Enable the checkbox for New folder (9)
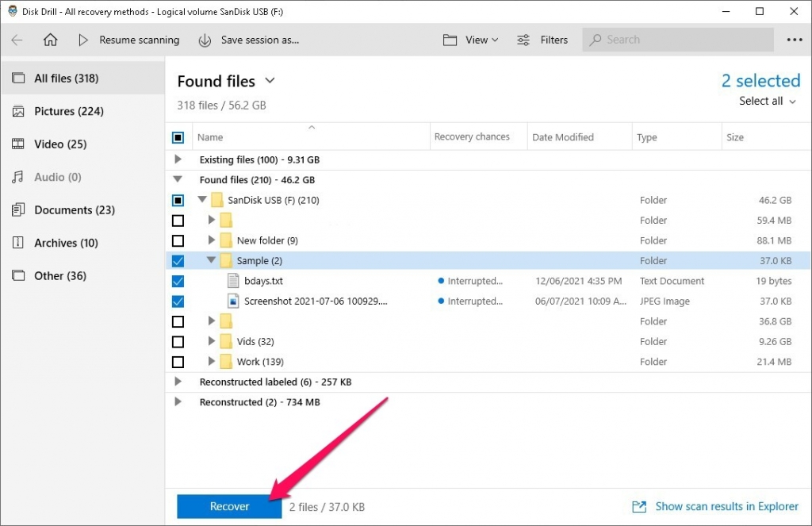Screen dimensions: 812x526 coord(178,240)
